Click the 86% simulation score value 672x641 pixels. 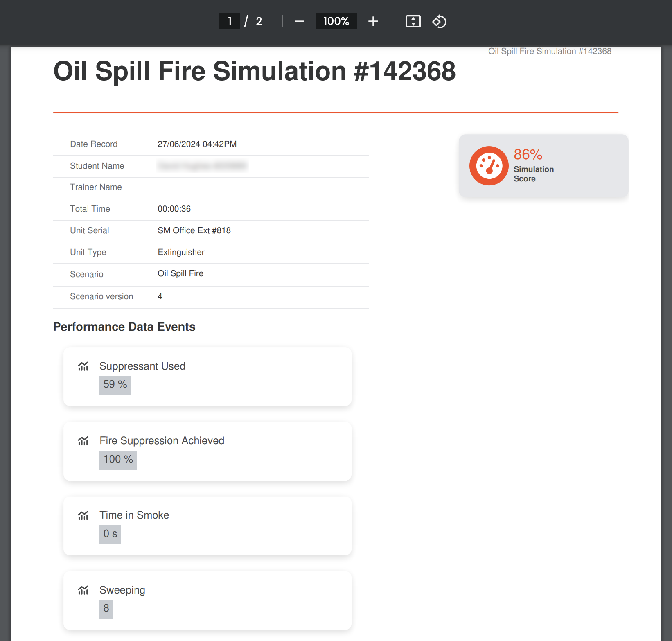(x=528, y=154)
